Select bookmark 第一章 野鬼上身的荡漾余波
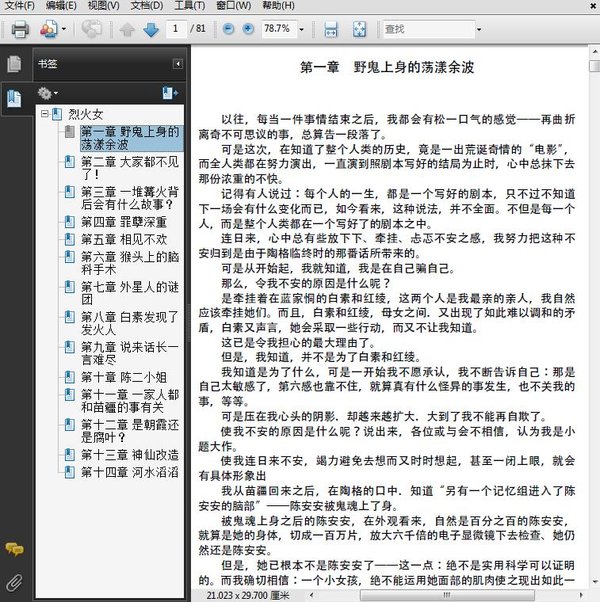 130,138
